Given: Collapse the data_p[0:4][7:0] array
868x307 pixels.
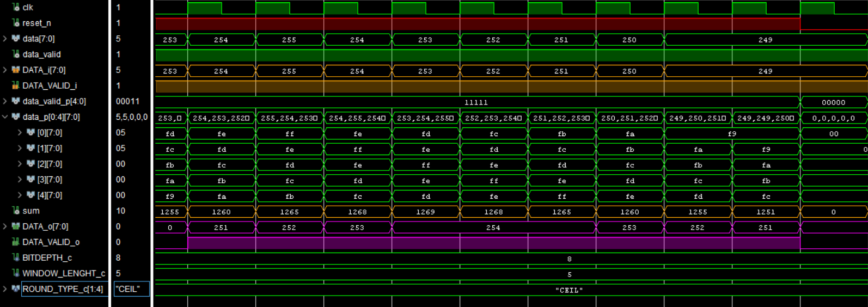Looking at the screenshot, I should click(5, 117).
